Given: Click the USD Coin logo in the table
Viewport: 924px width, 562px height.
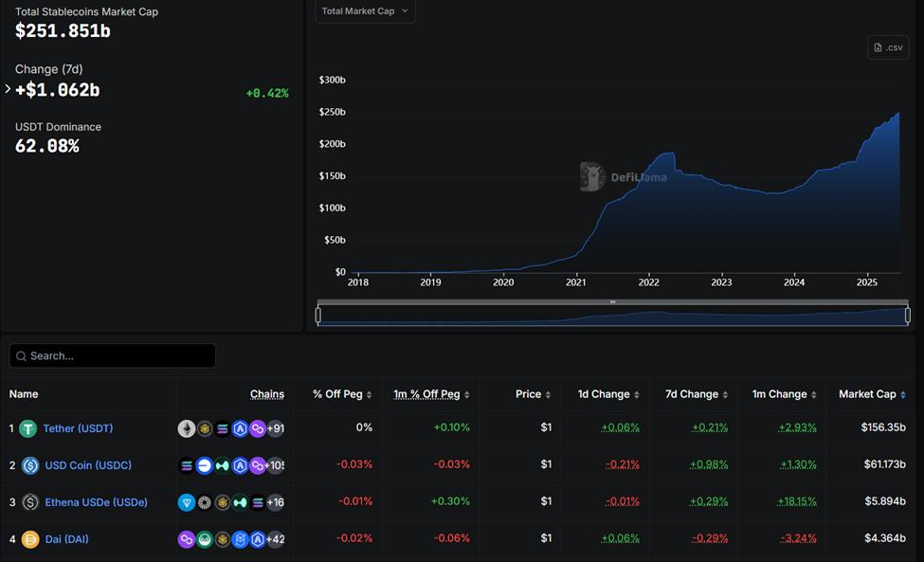Looking at the screenshot, I should click(29, 465).
